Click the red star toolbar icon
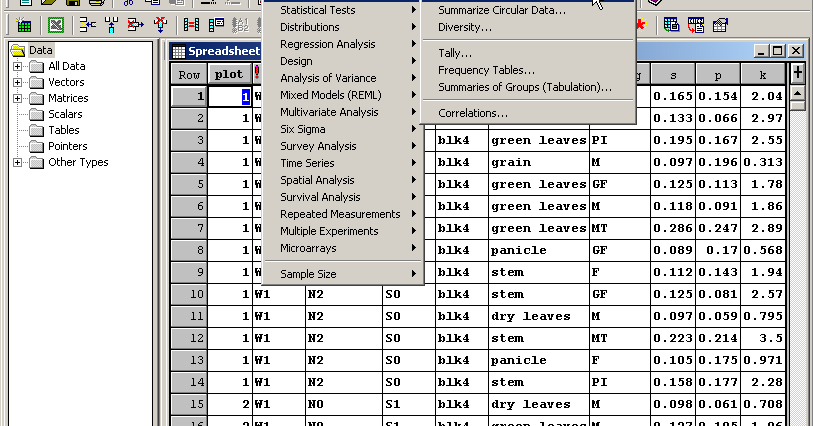The width and height of the screenshot is (813, 426). click(641, 24)
